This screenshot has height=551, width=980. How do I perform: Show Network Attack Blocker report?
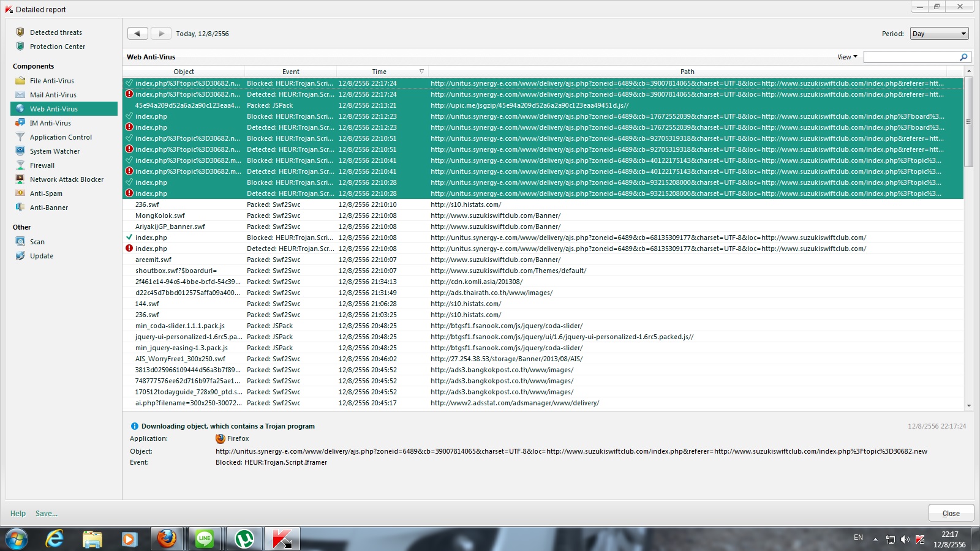[x=67, y=179]
